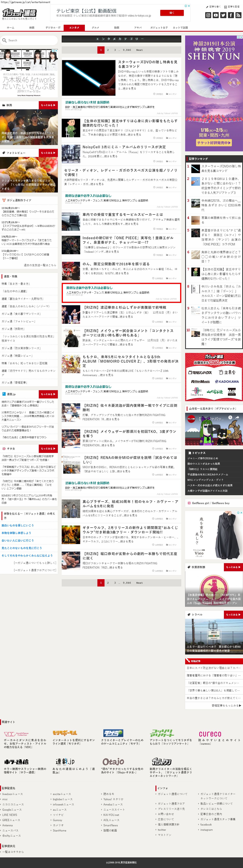This screenshot has width=243, height=868.
Task: Open the NoisyCell mini album article headline
Action: point(124,147)
